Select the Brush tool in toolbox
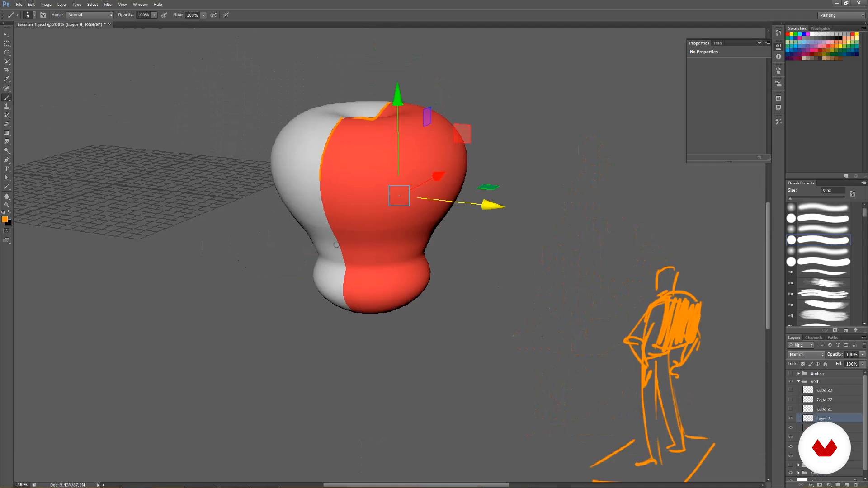The width and height of the screenshot is (868, 488). click(6, 98)
